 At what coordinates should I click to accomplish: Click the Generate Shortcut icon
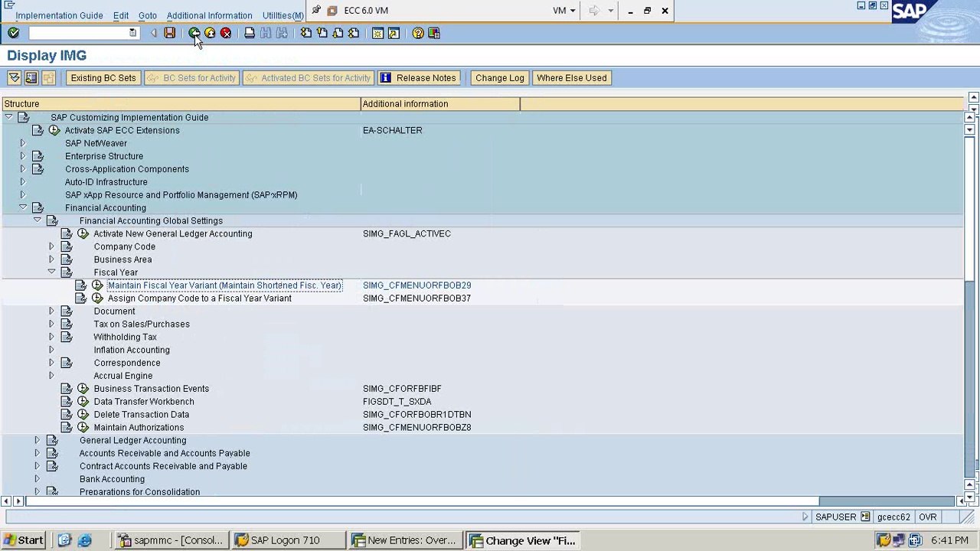(x=394, y=33)
